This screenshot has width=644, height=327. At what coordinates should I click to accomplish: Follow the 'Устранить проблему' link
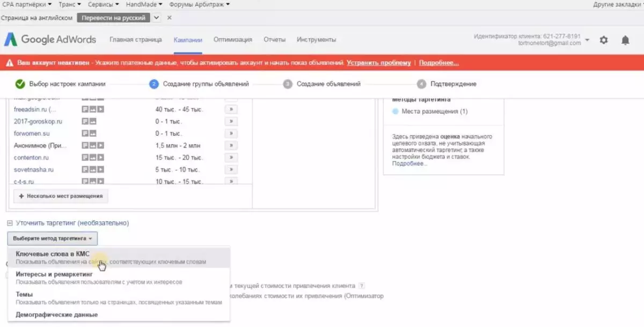pos(378,63)
